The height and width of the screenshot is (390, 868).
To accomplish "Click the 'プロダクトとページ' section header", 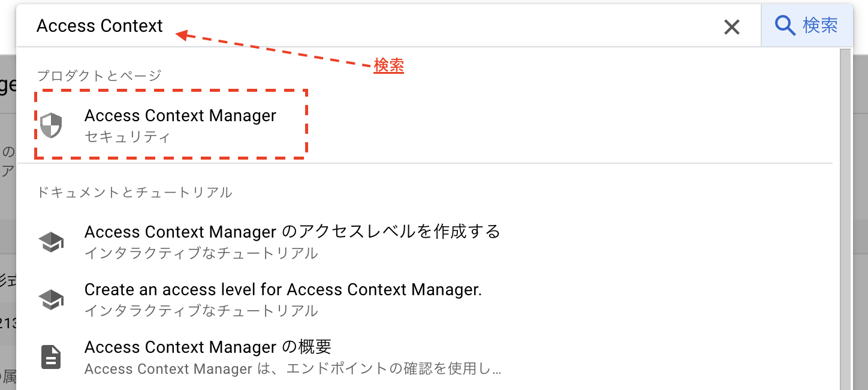I will 99,76.
